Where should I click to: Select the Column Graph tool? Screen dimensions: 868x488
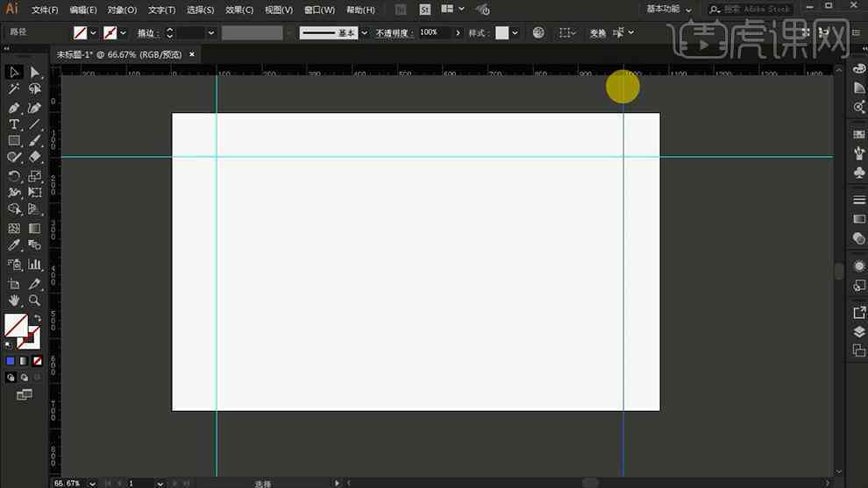click(34, 265)
